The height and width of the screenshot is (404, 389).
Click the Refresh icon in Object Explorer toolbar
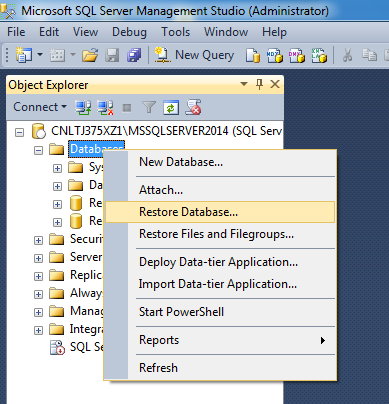coord(171,108)
